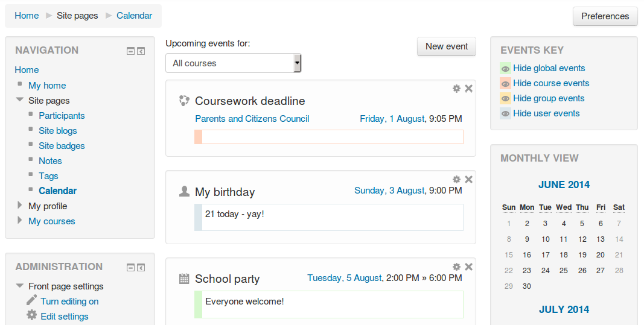The height and width of the screenshot is (325, 644).
Task: Dock the Administration block to side
Action: pos(141,268)
